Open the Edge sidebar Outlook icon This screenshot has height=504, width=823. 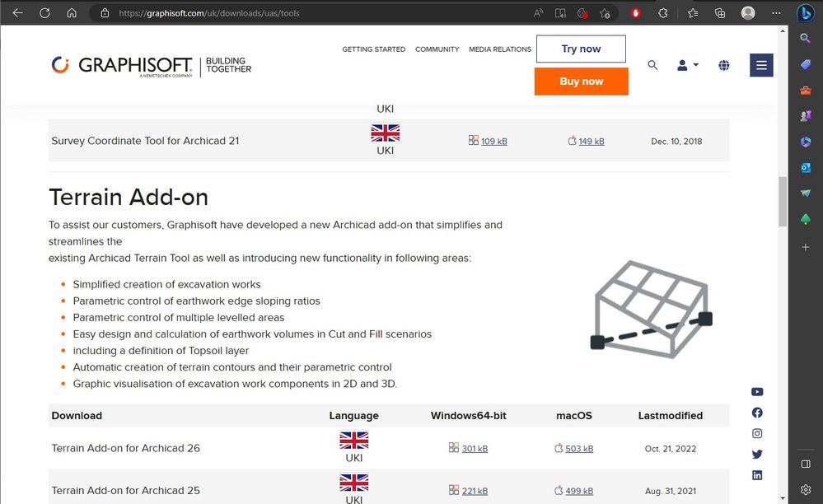pos(805,168)
